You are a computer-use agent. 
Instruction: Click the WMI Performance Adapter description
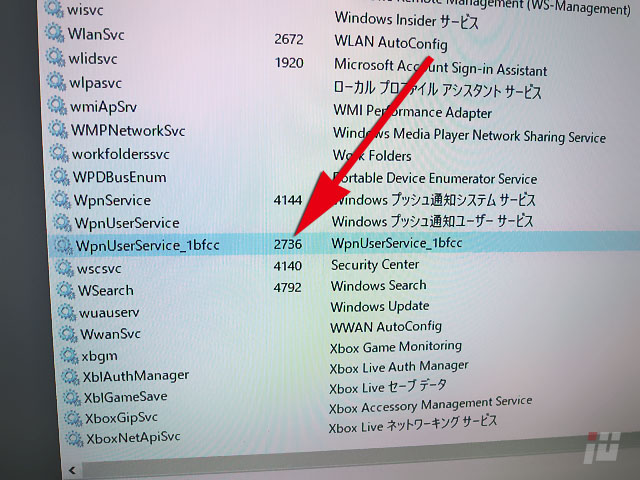[412, 111]
